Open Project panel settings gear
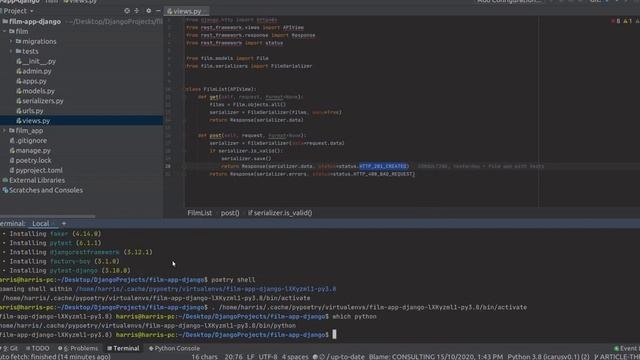 149,11
